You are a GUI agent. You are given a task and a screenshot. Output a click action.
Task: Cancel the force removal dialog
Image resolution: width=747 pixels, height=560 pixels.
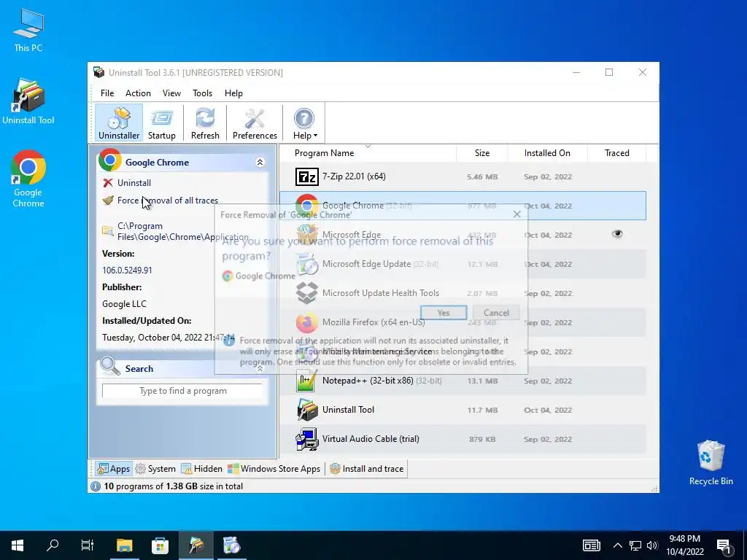tap(496, 313)
